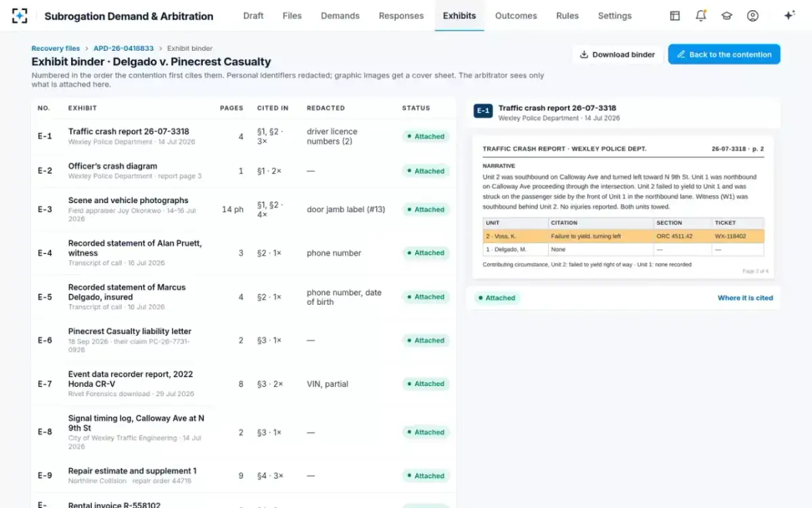Viewport: 812px width, 508px height.
Task: Open the app logo home icon
Action: tap(20, 16)
